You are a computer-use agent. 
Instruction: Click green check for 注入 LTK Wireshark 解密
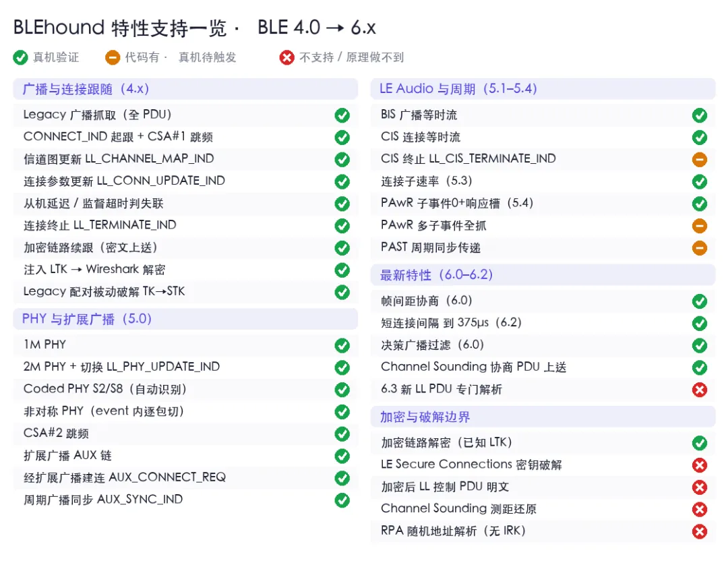[x=342, y=270]
